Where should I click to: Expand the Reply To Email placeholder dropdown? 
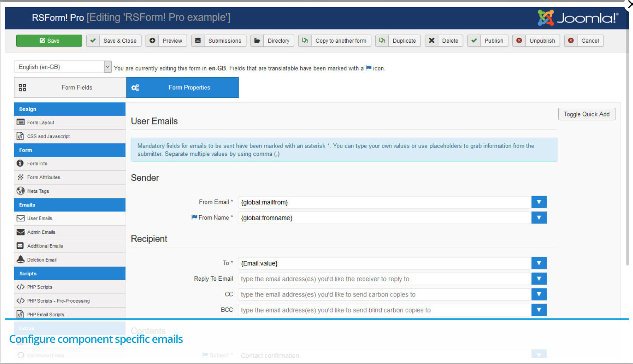[x=539, y=279]
